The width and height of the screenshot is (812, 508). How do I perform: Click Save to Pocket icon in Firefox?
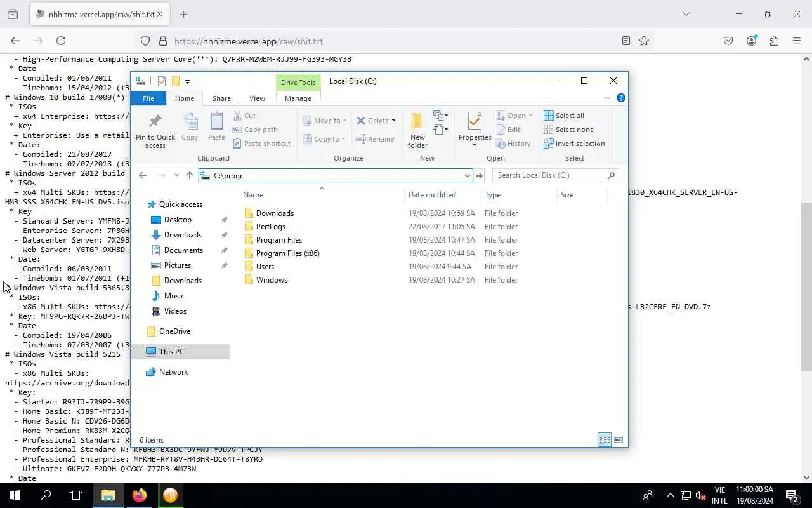point(728,41)
